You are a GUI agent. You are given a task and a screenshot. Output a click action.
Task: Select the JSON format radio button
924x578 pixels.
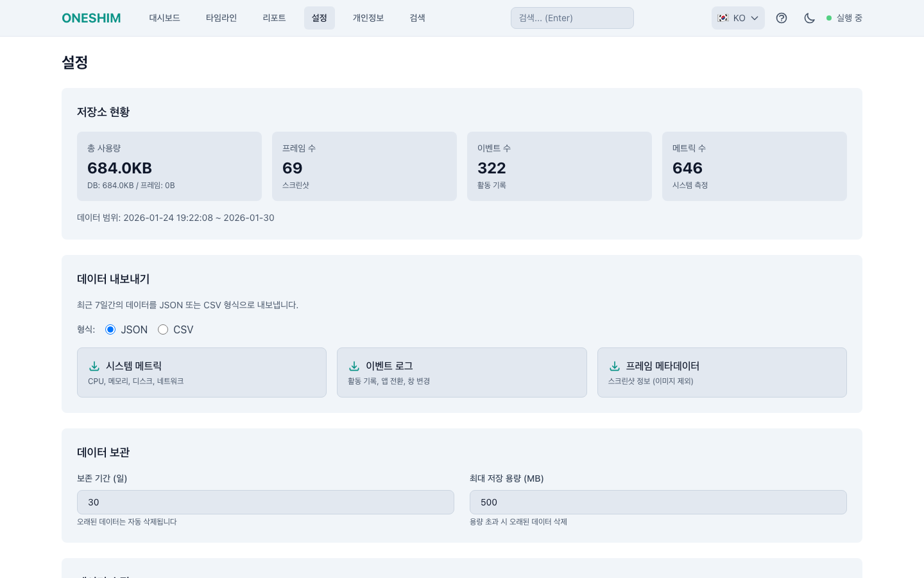110,329
